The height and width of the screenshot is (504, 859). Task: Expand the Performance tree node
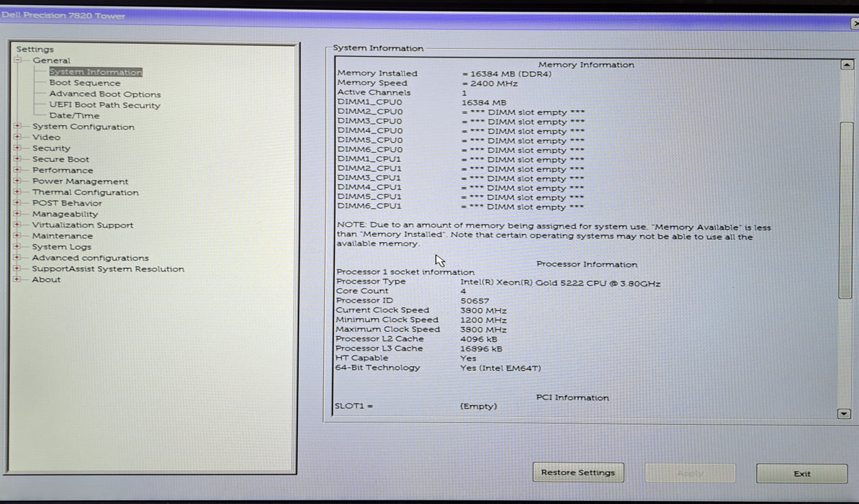[17, 170]
